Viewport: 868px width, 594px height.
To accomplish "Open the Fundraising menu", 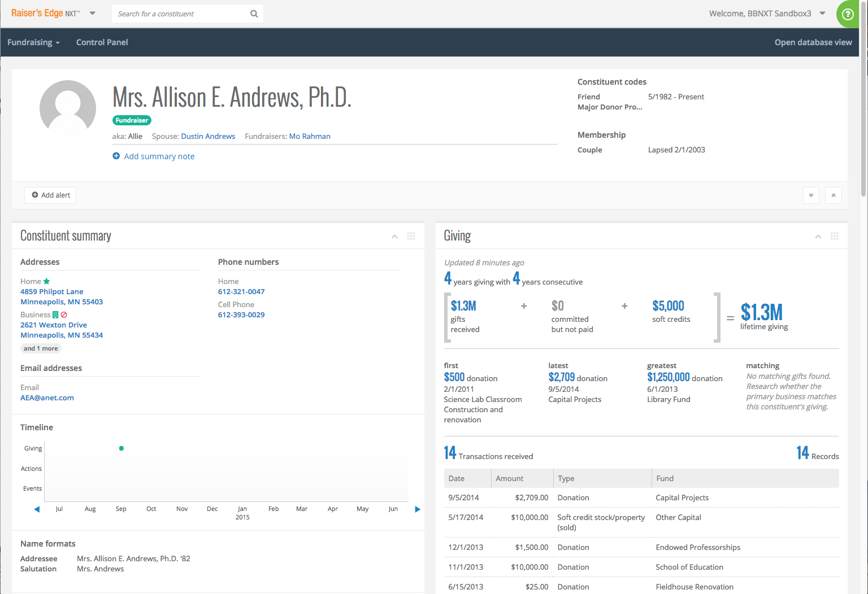I will (x=33, y=42).
